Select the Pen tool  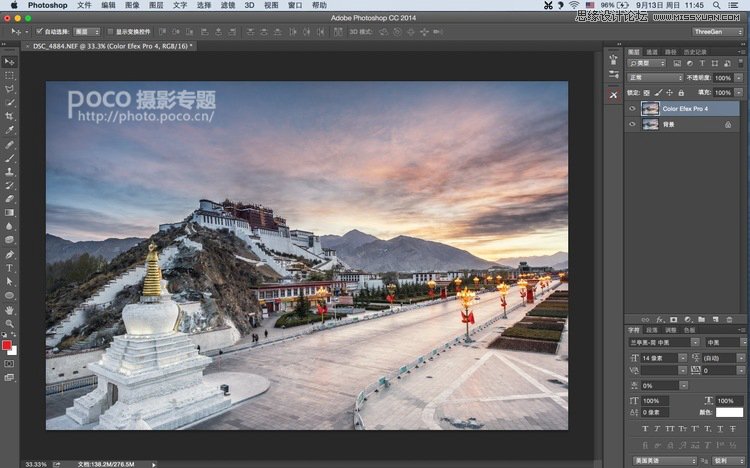[x=9, y=255]
